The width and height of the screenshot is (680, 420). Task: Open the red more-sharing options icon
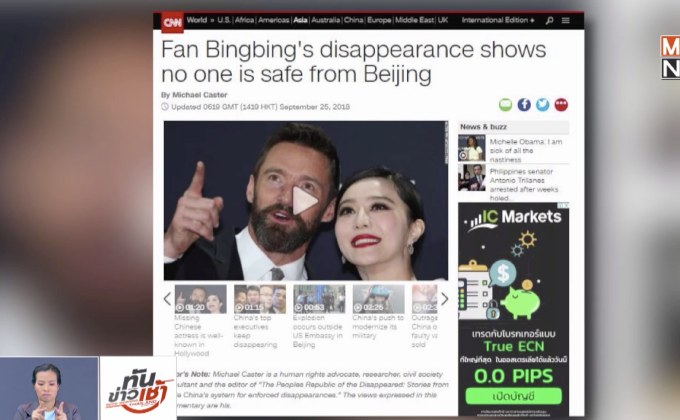coord(561,105)
